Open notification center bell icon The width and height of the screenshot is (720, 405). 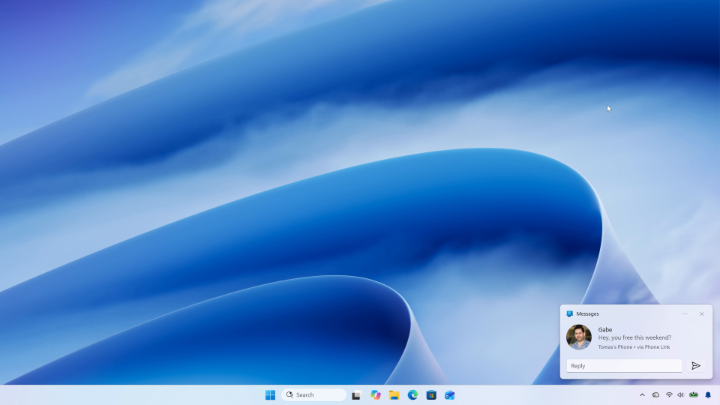pos(708,395)
